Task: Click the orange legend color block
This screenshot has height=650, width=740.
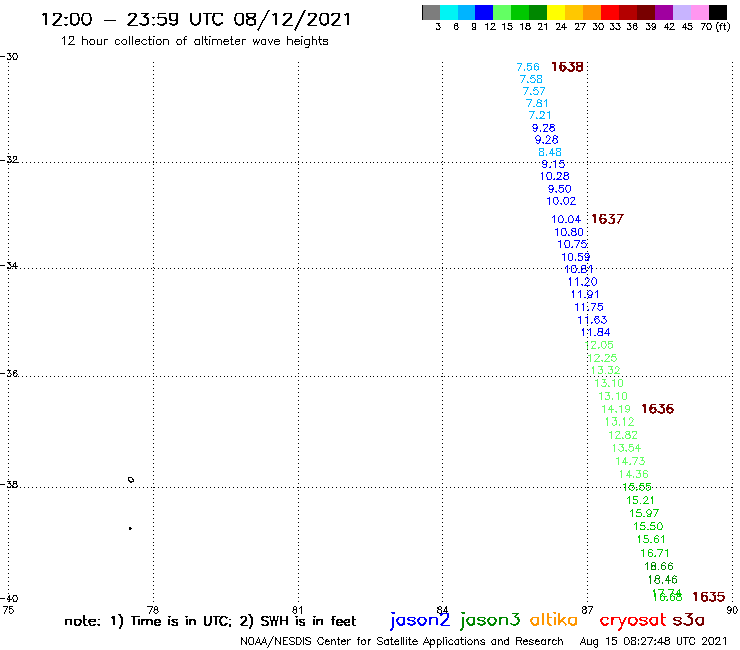Action: (x=592, y=12)
